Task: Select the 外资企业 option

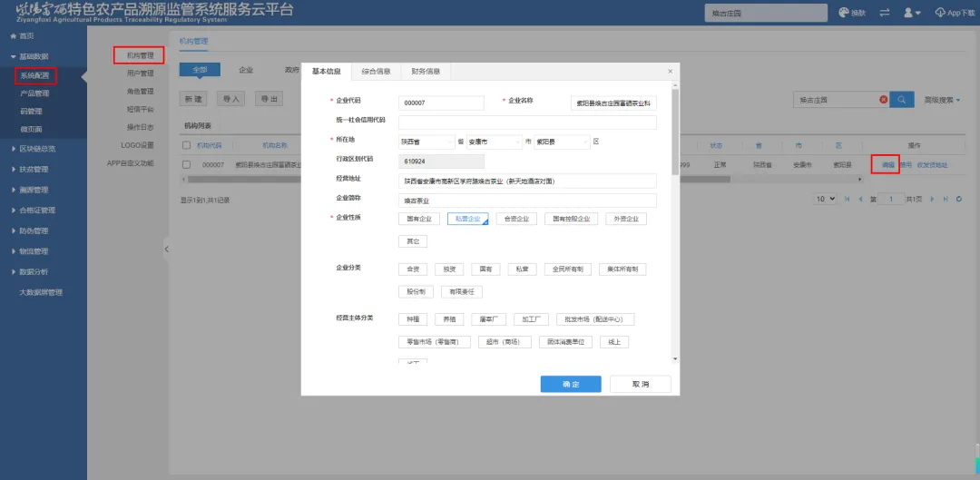Action: [x=625, y=219]
